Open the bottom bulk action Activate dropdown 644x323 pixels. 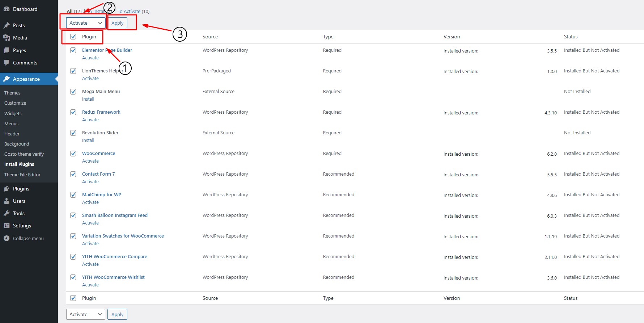pos(86,314)
